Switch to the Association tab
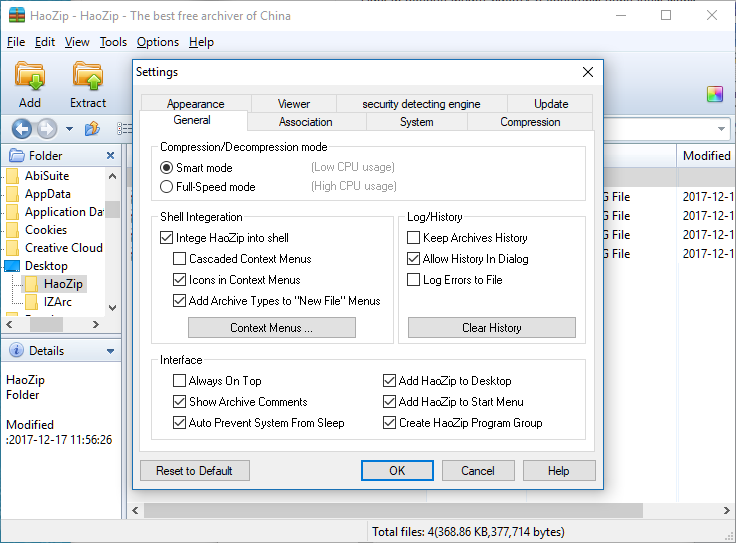Screen dimensions: 736x543 pos(306,122)
